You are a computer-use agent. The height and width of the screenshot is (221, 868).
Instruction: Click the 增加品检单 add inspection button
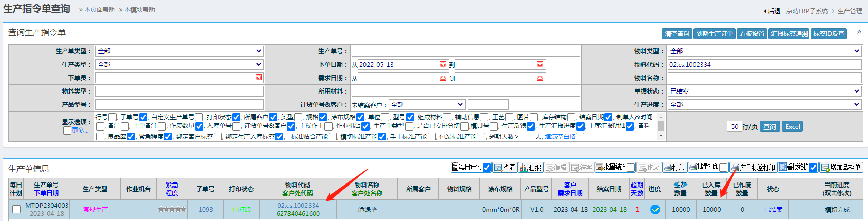pos(841,168)
